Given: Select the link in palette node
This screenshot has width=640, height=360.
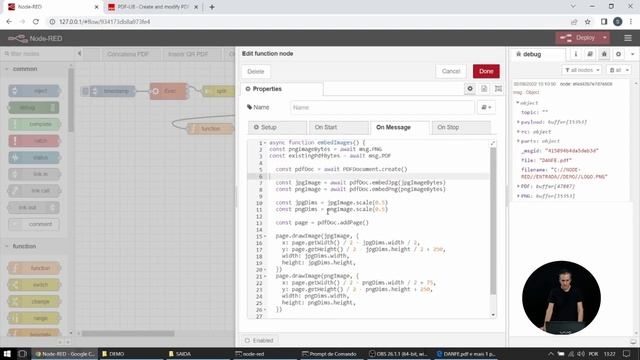Looking at the screenshot, I should click(34, 174).
